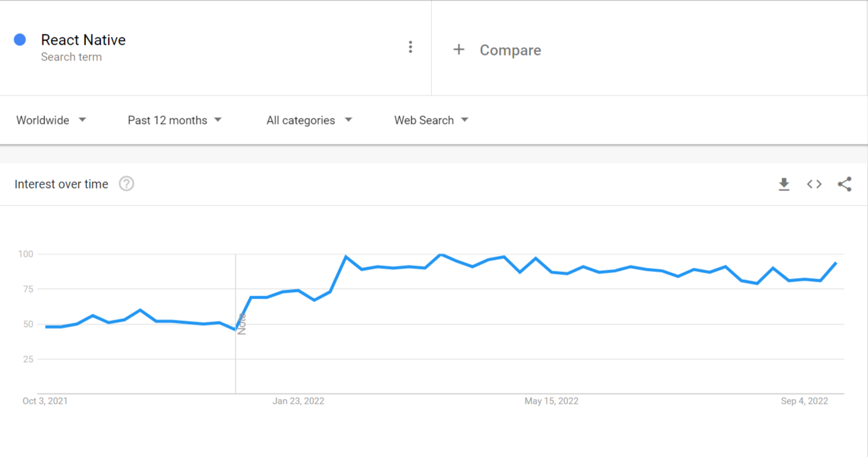Click the last data point near Sep 2022
This screenshot has width=868, height=457.
click(x=836, y=263)
